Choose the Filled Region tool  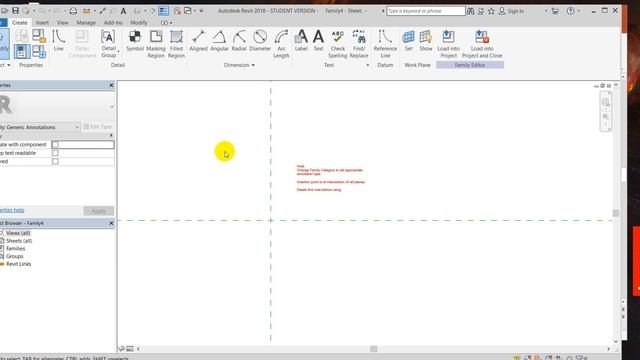click(176, 43)
